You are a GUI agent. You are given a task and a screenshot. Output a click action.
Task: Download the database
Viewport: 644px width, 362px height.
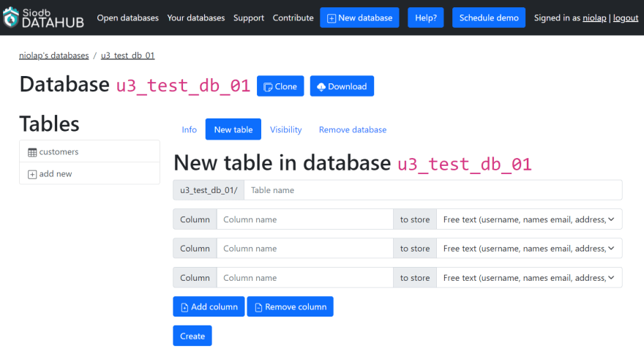pyautogui.click(x=342, y=86)
